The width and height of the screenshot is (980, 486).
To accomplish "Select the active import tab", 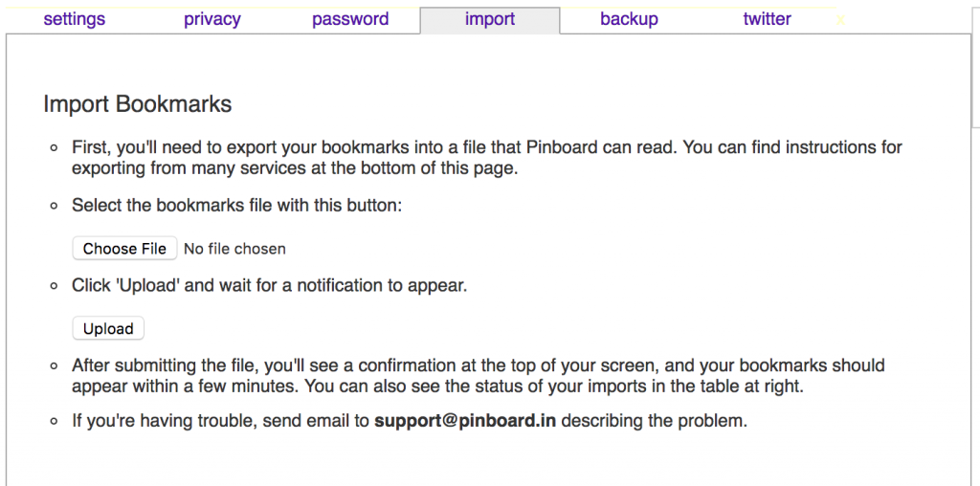I will [490, 19].
